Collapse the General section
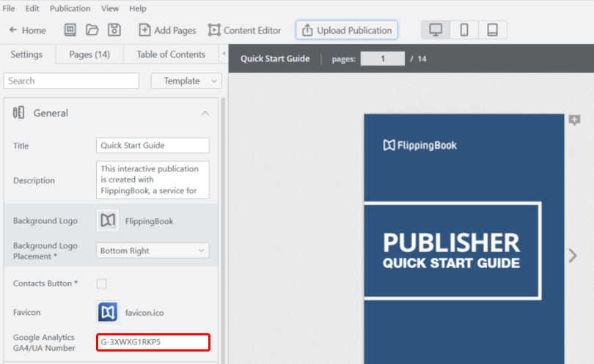The height and width of the screenshot is (364, 594). [205, 113]
